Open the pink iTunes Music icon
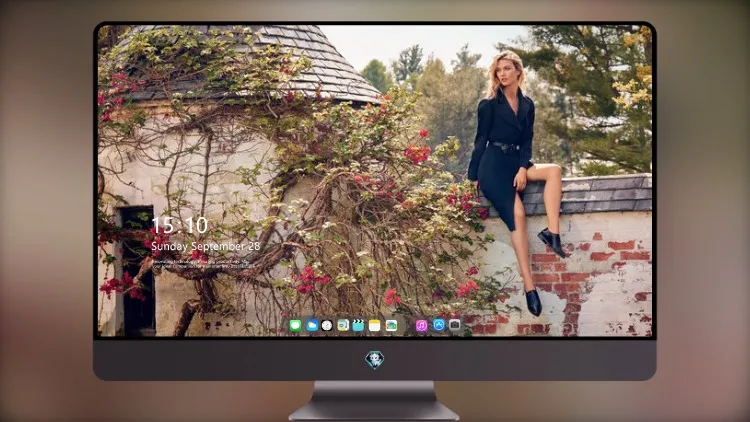Screen dimensions: 750x422 tap(421, 326)
